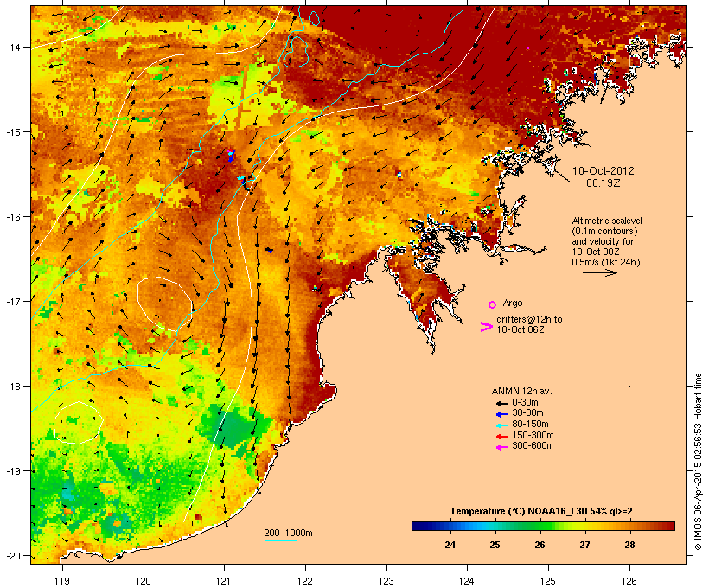Click the black 0-30m legend arrow
Image resolution: width=709 pixels, height=588 pixels.
coord(501,404)
